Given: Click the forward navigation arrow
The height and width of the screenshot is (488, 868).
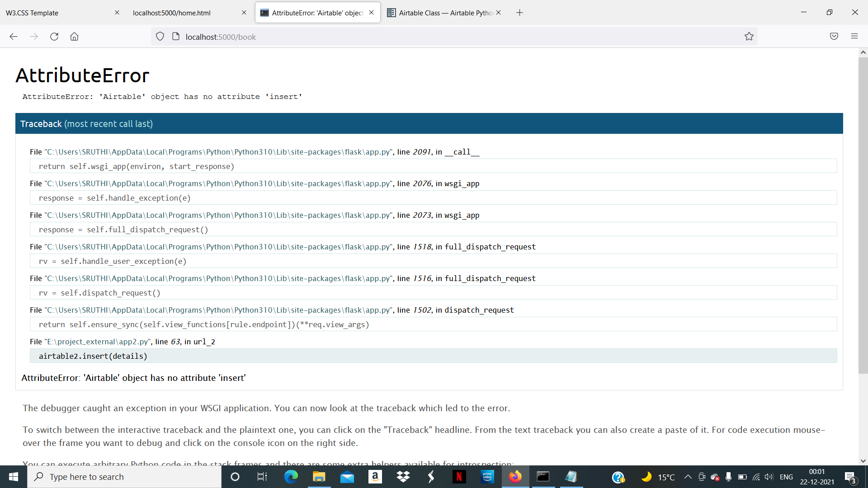Looking at the screenshot, I should click(34, 37).
